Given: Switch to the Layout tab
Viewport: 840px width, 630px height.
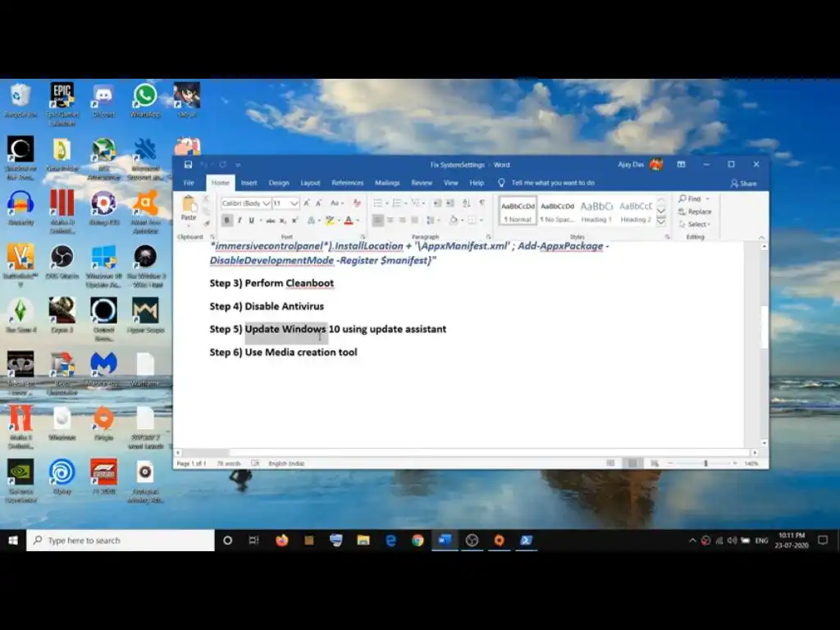Looking at the screenshot, I should (x=310, y=183).
